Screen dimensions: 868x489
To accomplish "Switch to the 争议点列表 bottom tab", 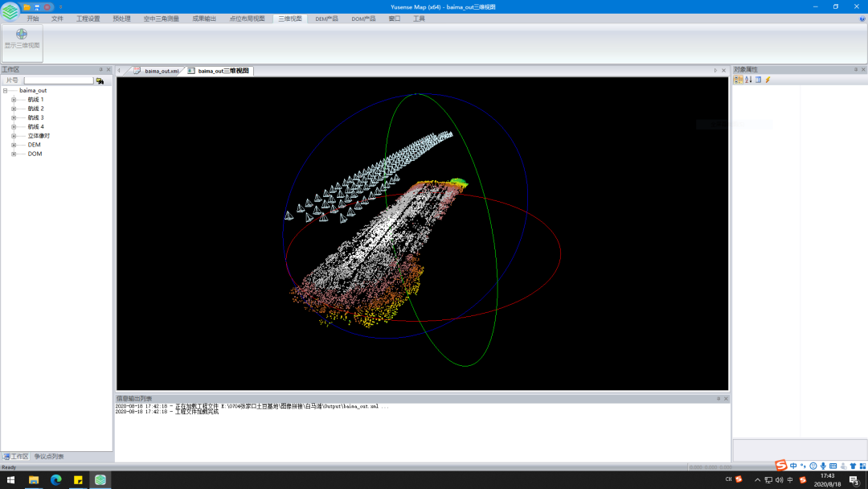I will click(49, 456).
